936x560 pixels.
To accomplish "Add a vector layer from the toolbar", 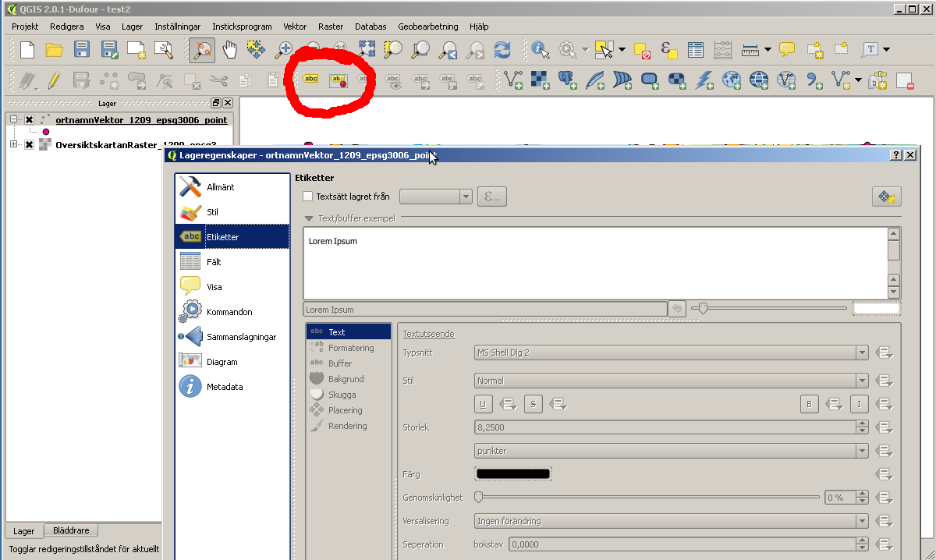I will [513, 80].
